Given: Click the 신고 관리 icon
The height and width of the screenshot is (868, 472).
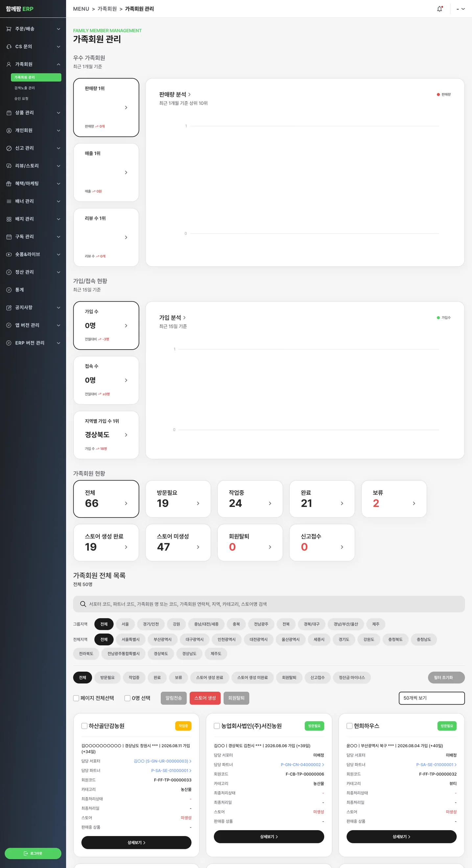Looking at the screenshot, I should click(9, 148).
